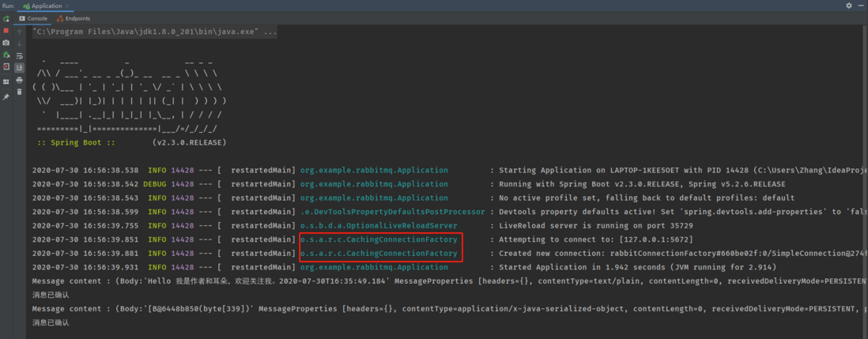Click the DEBUG level label in the log
The height and width of the screenshot is (339, 868).
coord(154,184)
